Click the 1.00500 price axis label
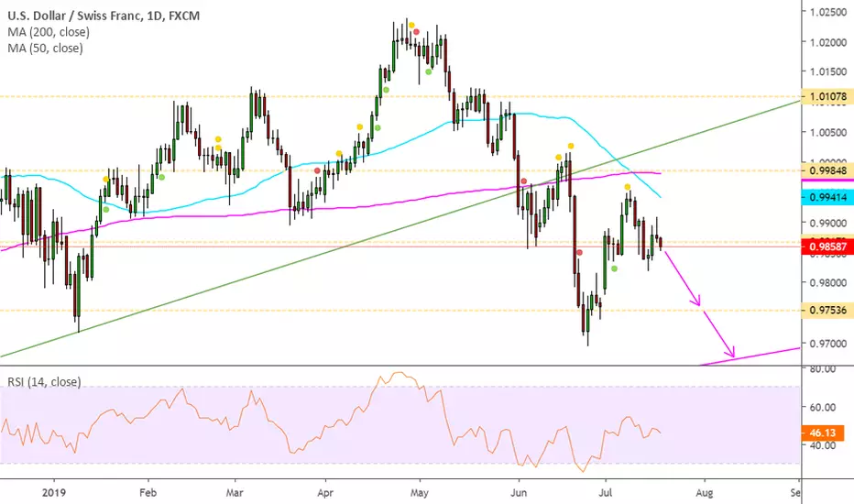Viewport: 854px width, 504px height. [x=827, y=132]
